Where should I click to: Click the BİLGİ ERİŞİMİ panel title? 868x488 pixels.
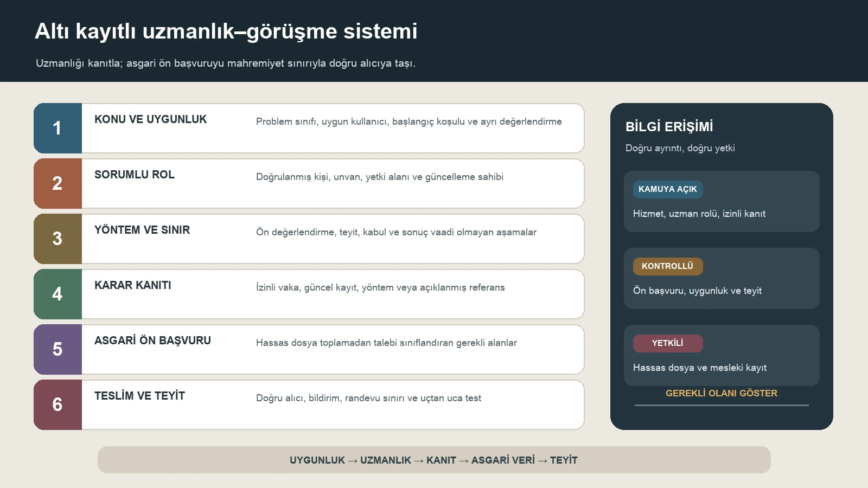669,126
